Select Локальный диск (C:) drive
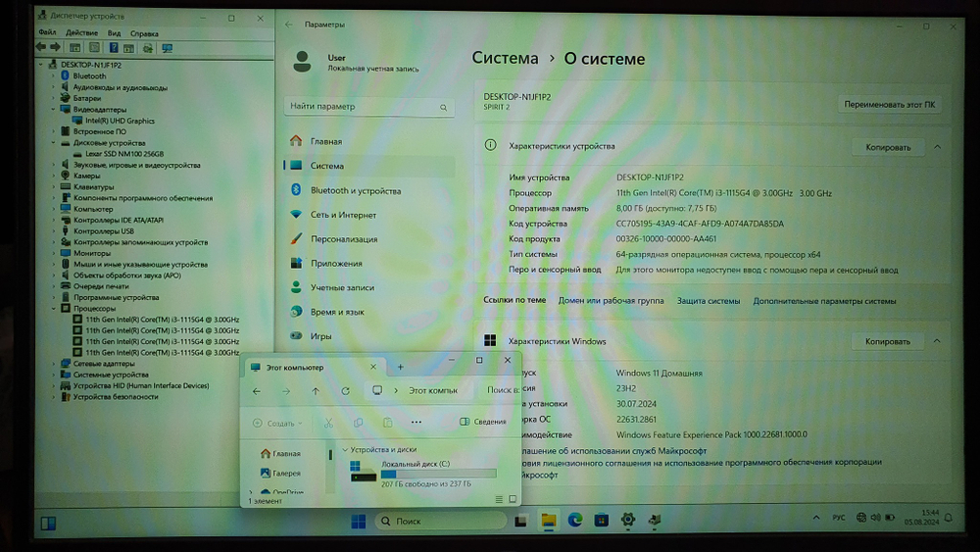Viewport: 980px width, 552px height. [423, 473]
